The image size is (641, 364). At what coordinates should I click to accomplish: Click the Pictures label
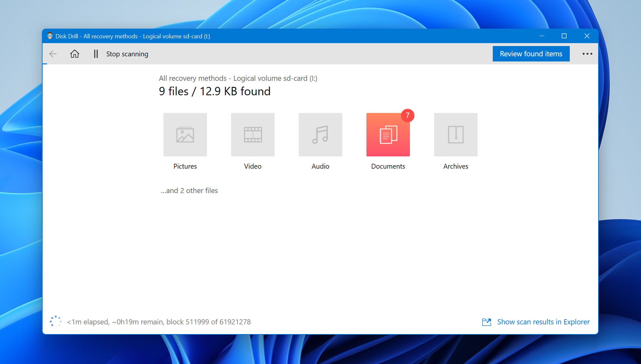(185, 166)
